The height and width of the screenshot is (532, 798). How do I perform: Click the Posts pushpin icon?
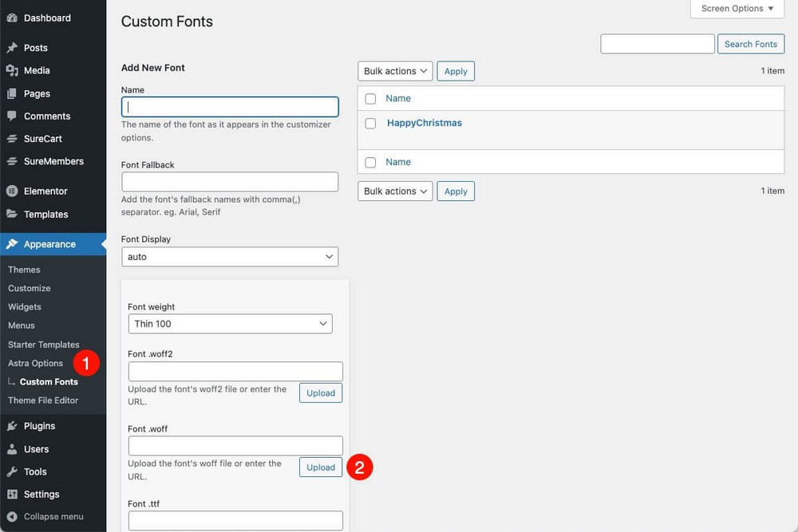12,48
